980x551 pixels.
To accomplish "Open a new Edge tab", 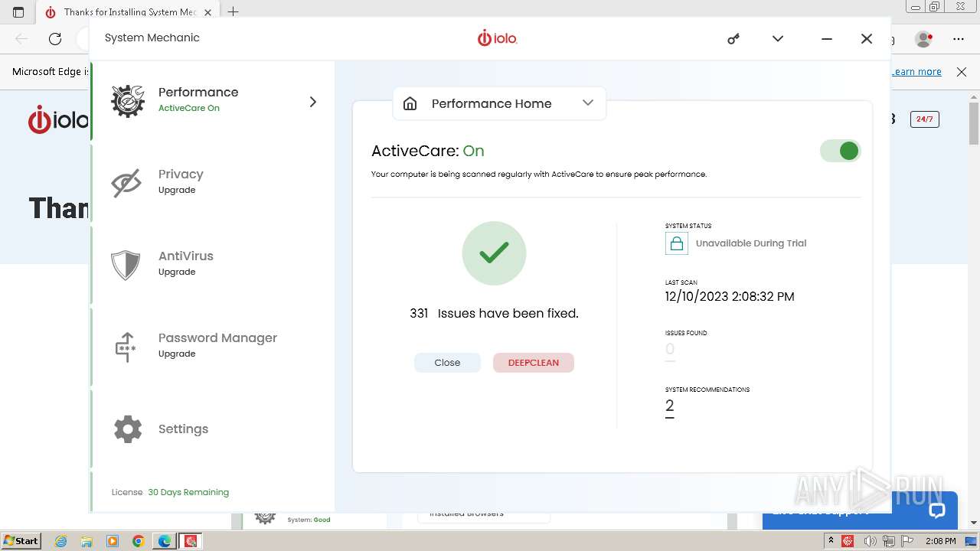I will click(x=234, y=11).
